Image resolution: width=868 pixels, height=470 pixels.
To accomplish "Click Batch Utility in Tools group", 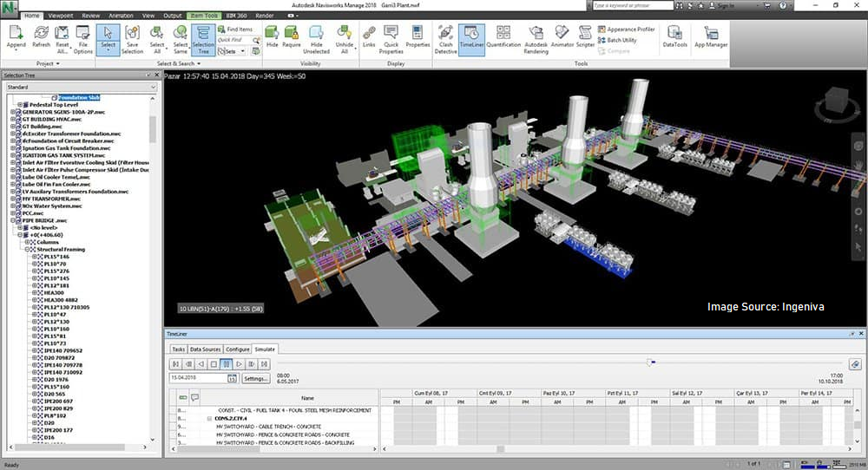I will point(617,41).
